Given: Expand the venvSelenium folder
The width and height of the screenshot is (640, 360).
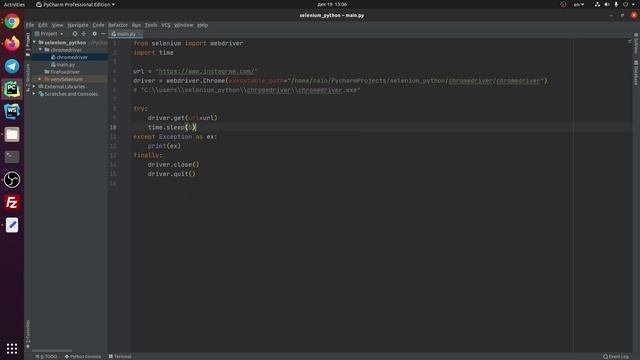Looking at the screenshot, I should point(40,79).
